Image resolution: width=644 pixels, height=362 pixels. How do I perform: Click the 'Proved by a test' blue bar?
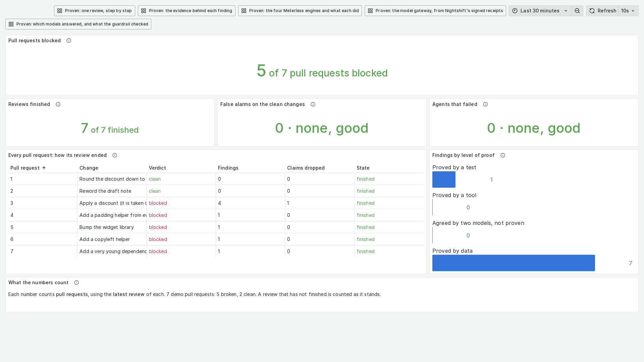tap(444, 180)
